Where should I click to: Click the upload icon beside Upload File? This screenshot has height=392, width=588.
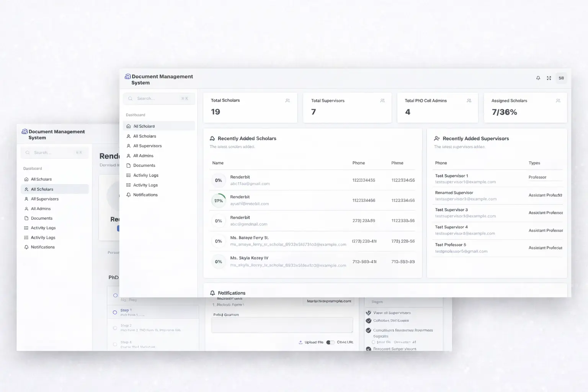point(301,342)
